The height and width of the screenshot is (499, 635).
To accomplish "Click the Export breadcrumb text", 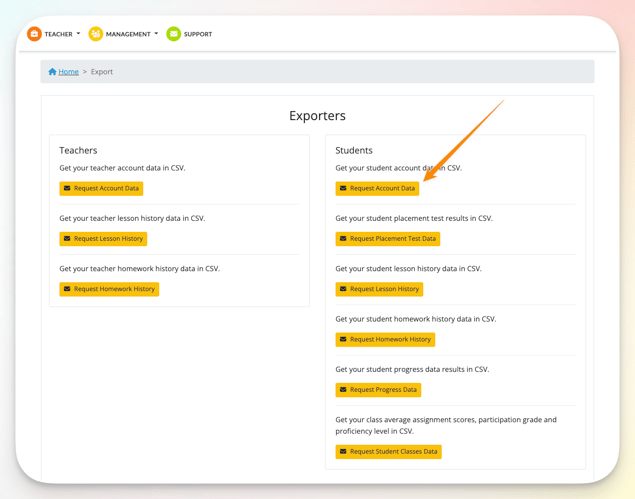I will [102, 72].
